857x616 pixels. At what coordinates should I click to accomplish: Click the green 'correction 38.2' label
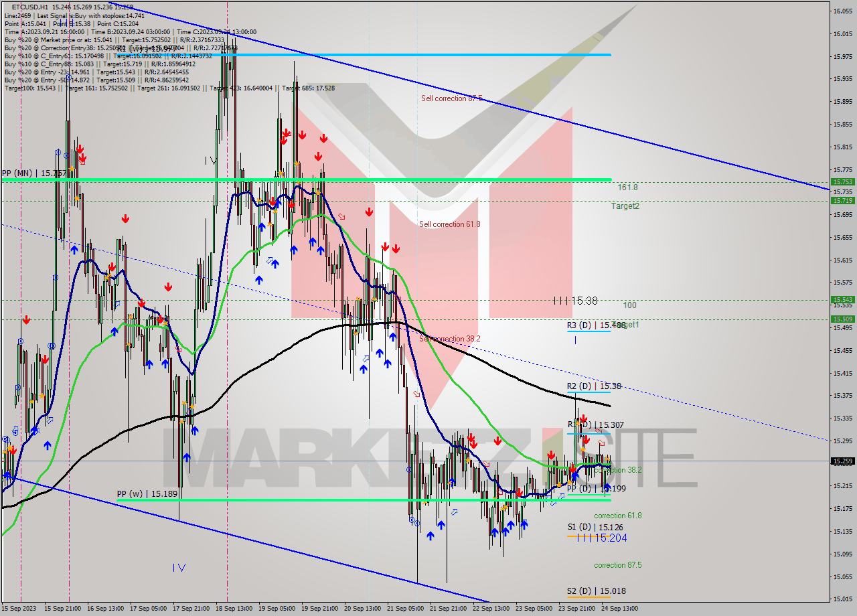(617, 470)
